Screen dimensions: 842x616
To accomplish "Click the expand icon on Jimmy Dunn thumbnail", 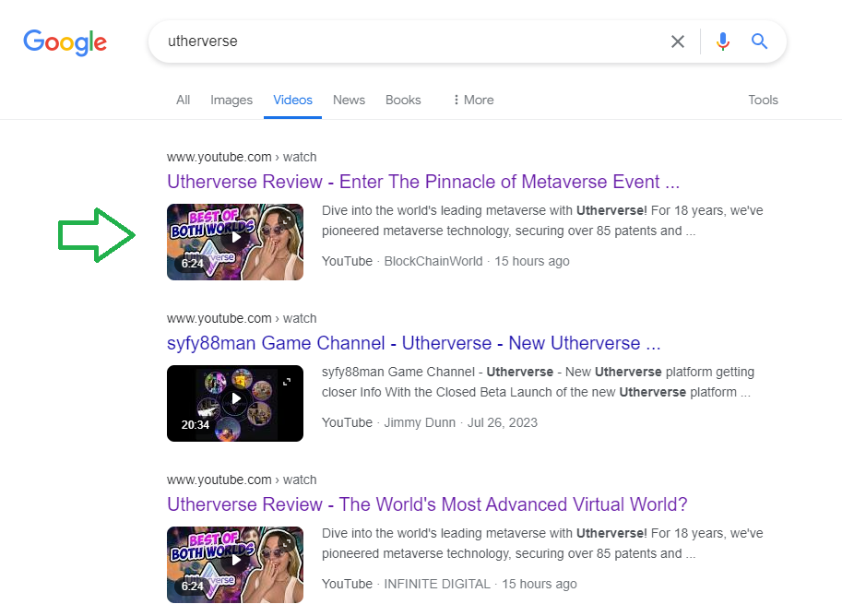I will tap(287, 382).
